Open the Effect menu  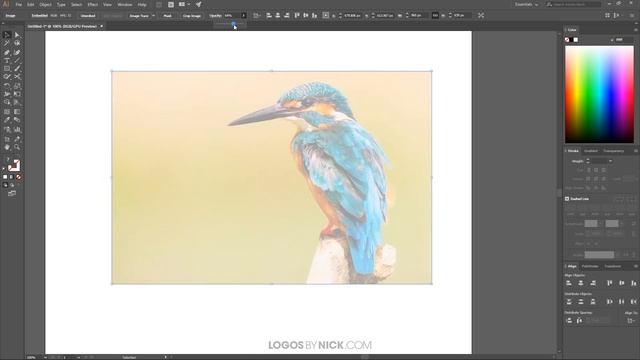93,4
